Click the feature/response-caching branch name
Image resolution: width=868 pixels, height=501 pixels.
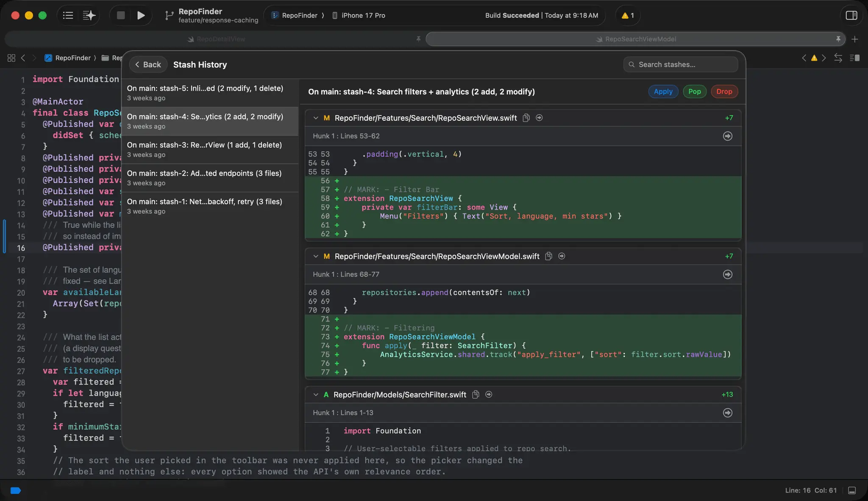coord(218,20)
